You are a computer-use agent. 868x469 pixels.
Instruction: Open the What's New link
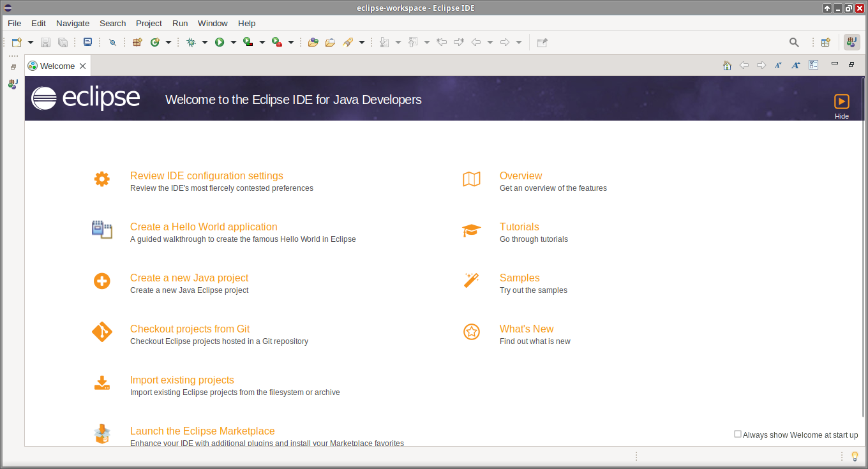(x=527, y=329)
